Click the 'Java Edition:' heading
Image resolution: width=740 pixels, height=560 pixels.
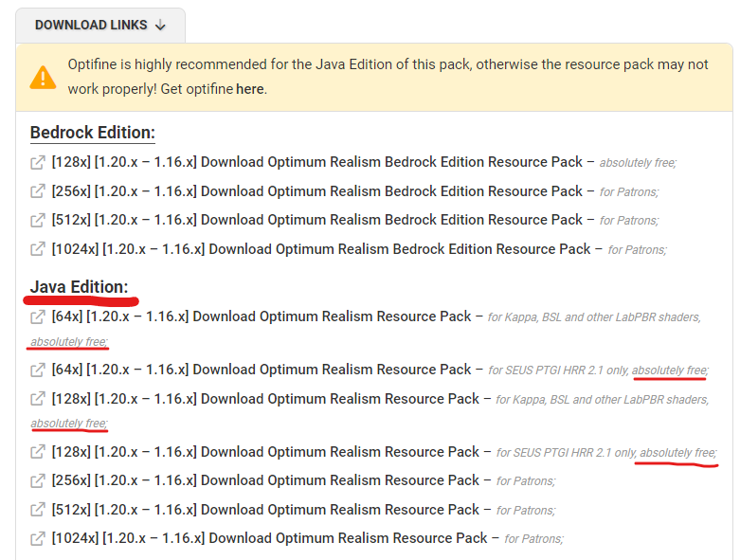(x=79, y=287)
